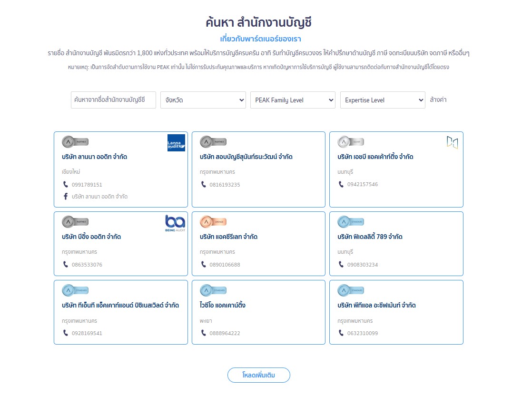Click the Lanna Audit logo thumbnail
This screenshot has width=532, height=397.
[176, 143]
